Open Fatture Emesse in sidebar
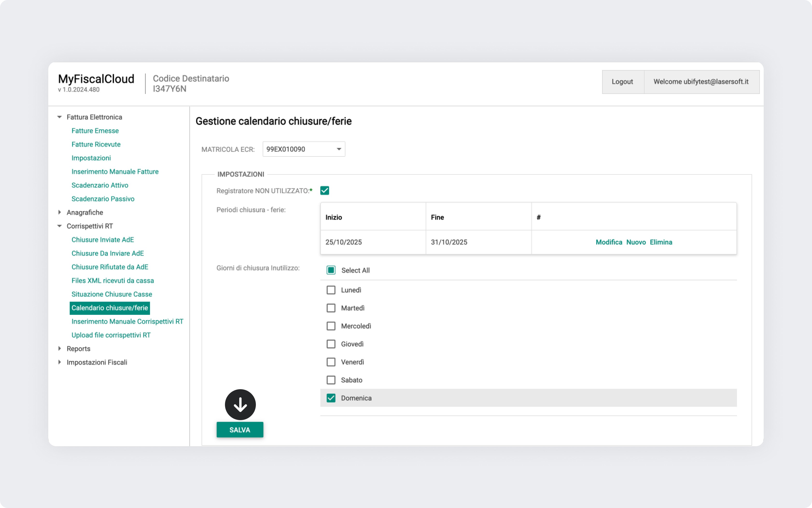Screen dimensions: 812x508 (95, 131)
